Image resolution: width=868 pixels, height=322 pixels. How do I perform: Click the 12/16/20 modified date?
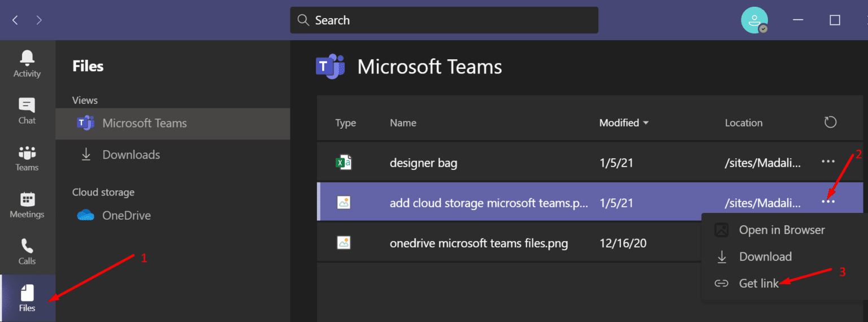pos(623,243)
